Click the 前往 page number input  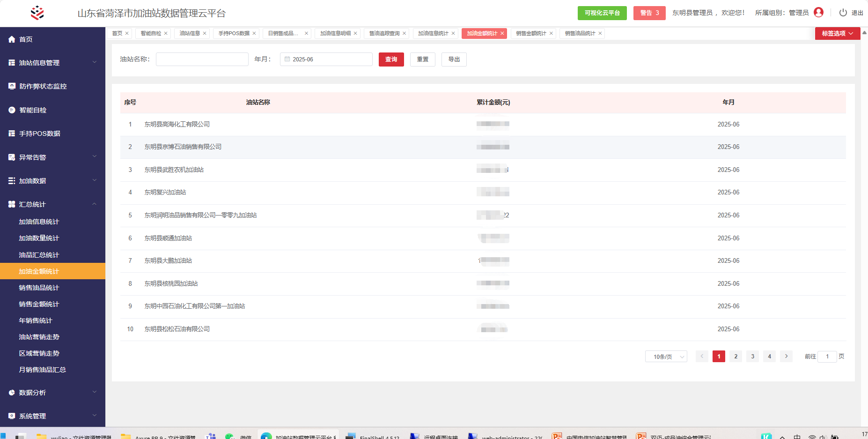pos(827,357)
